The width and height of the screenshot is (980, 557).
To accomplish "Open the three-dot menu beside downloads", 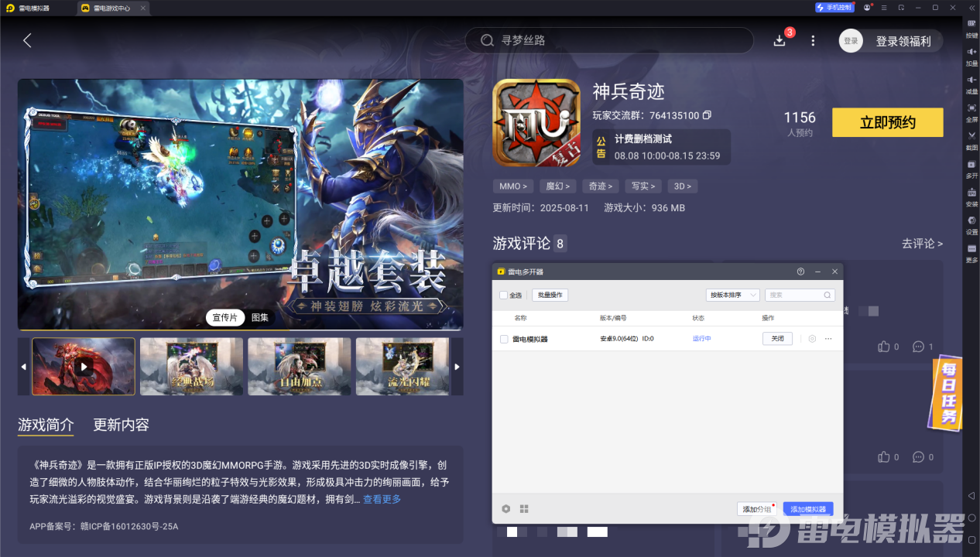I will pyautogui.click(x=813, y=40).
